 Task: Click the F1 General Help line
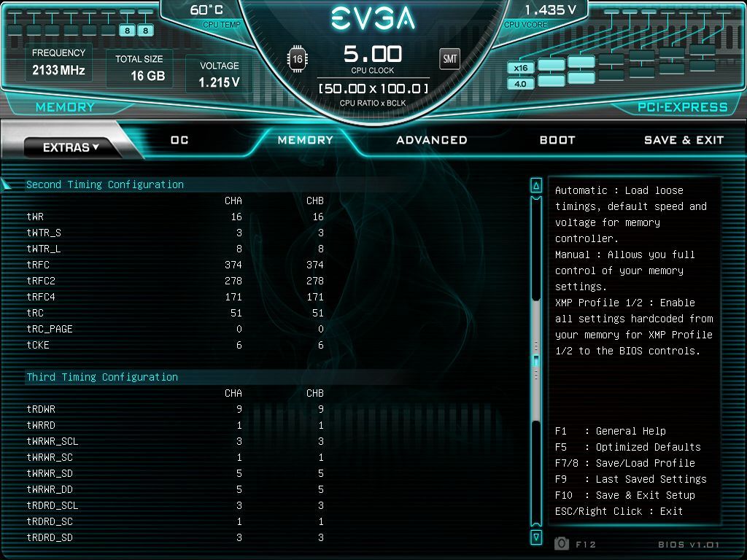click(x=611, y=431)
